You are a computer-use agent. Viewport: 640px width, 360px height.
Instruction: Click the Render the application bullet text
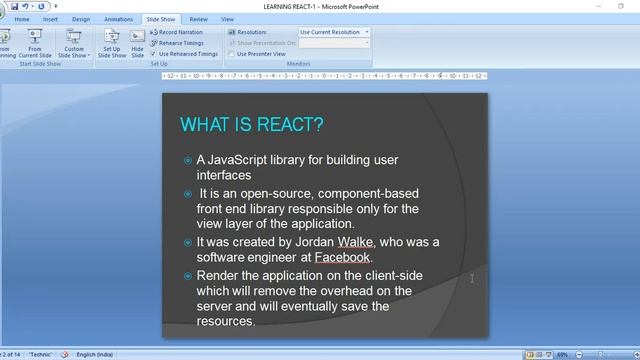(309, 298)
